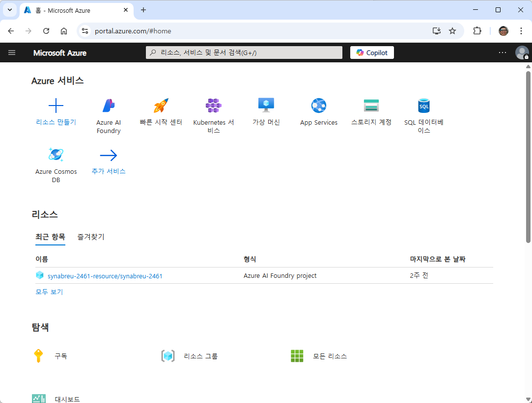Focus the resource search box

tap(244, 53)
